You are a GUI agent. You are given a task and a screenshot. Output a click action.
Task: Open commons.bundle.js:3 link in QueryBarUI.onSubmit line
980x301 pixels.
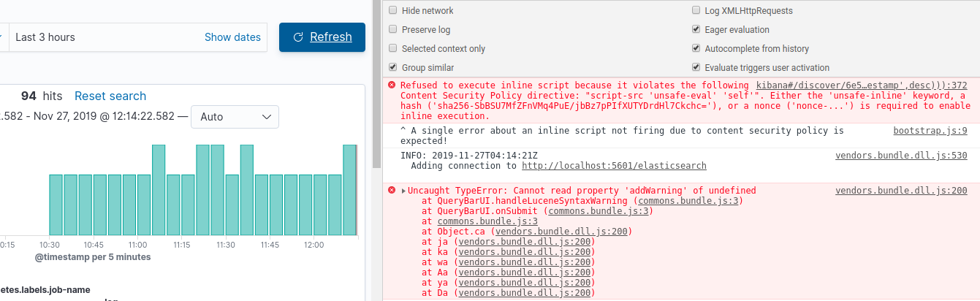[599, 211]
